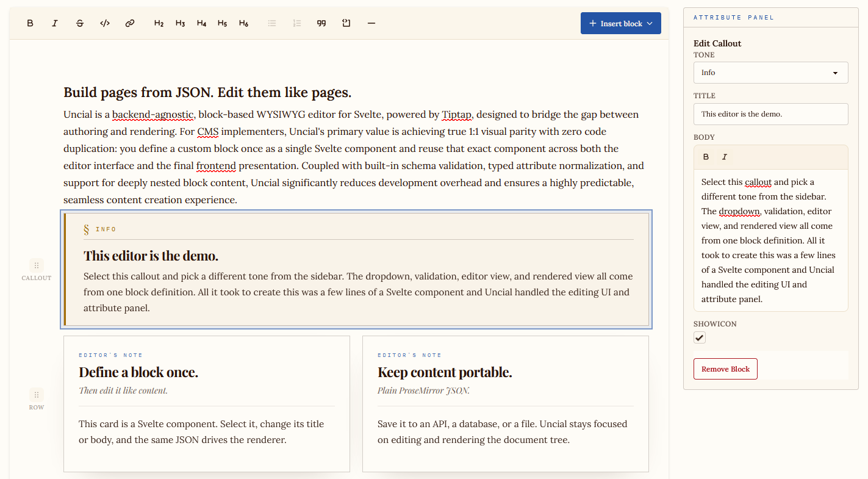Open the Insert block menu
Screen dimensions: 868x479
621,23
